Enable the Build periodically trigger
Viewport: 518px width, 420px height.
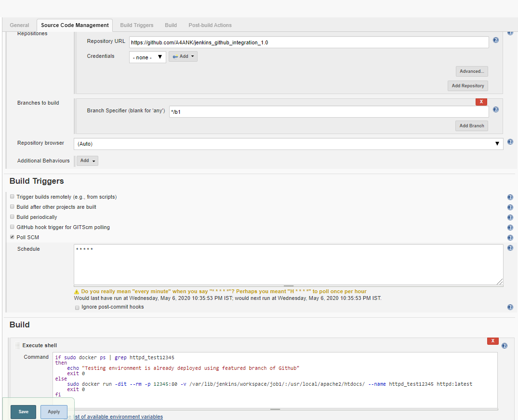click(12, 217)
